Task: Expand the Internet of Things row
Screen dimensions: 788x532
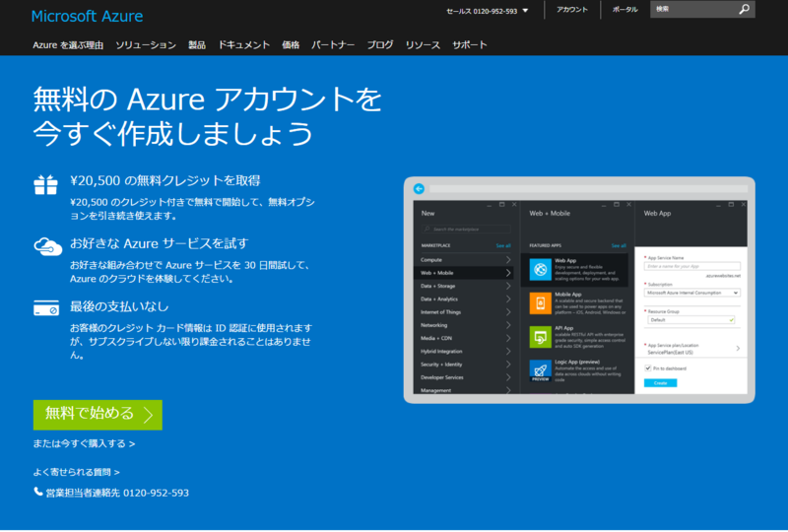Action: (465, 312)
